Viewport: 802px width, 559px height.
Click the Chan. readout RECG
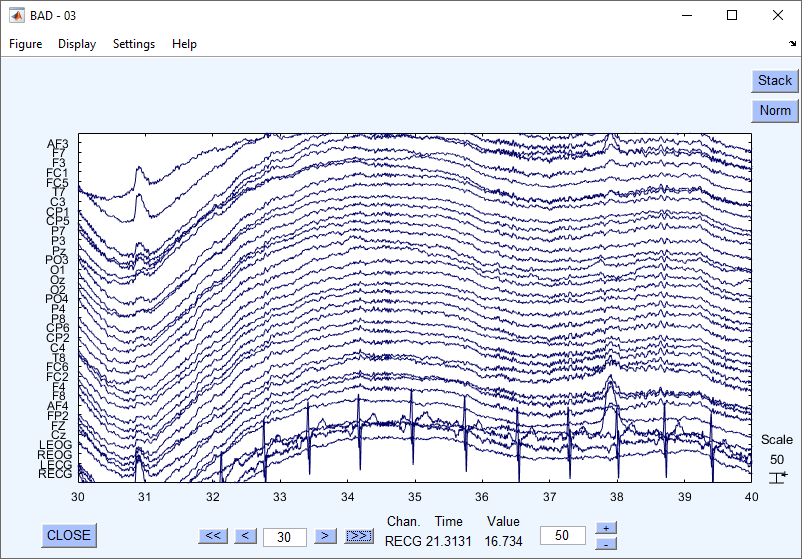403,542
